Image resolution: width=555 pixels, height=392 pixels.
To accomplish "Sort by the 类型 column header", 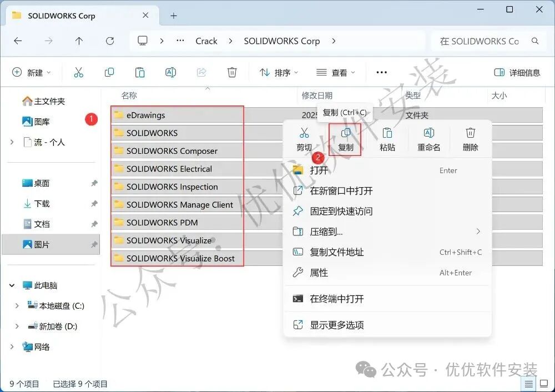I will click(413, 96).
